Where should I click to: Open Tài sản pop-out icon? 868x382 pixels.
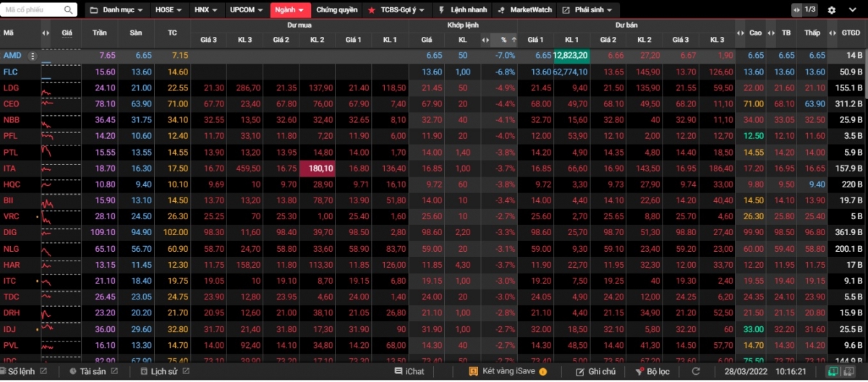tap(114, 371)
